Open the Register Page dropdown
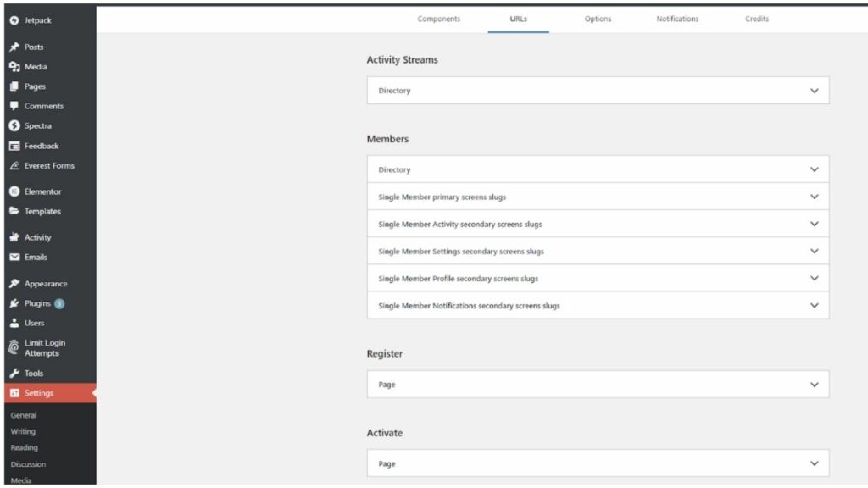868x488 pixels. (x=598, y=384)
